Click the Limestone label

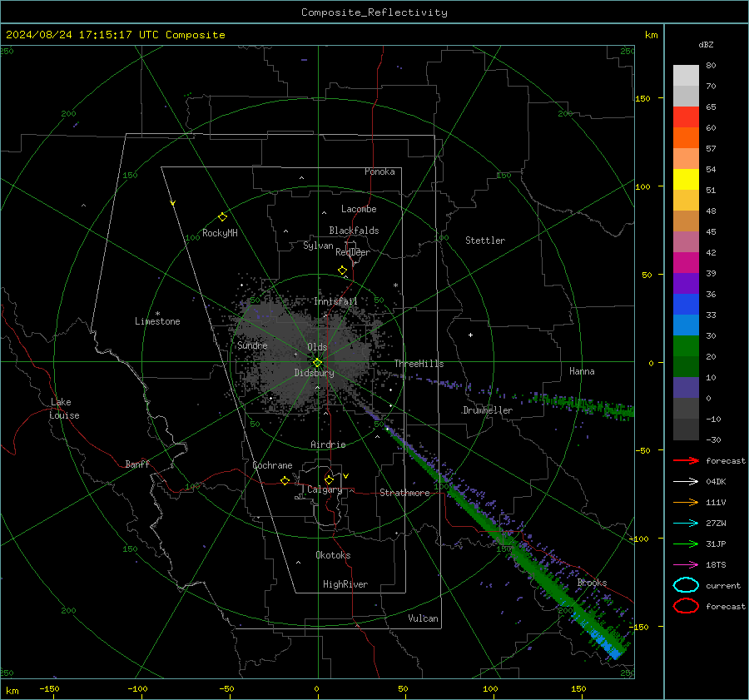[x=157, y=321]
